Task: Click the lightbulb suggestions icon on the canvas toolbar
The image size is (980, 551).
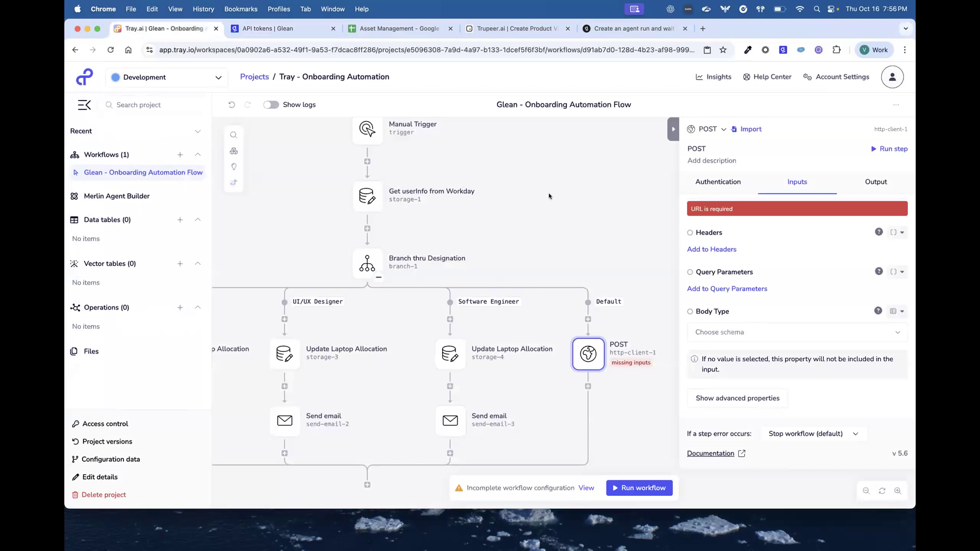Action: 234,166
